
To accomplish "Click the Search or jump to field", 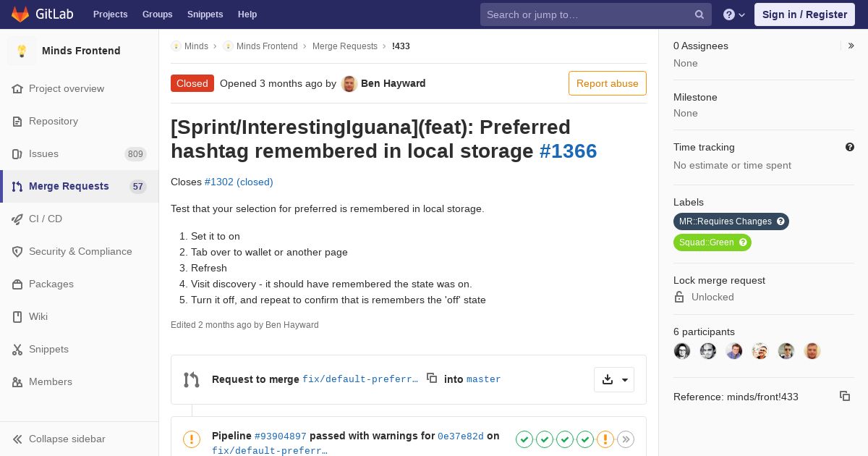I will click(586, 14).
